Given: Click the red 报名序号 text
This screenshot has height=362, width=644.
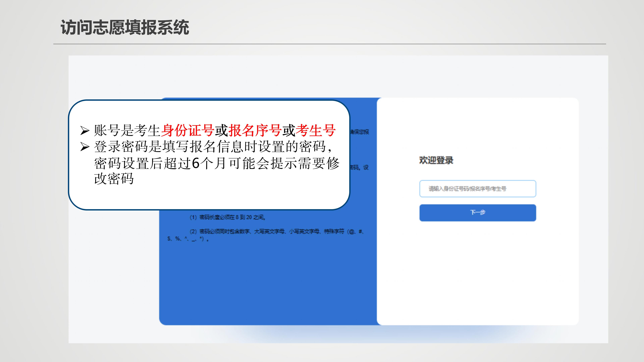Looking at the screenshot, I should point(255,130).
